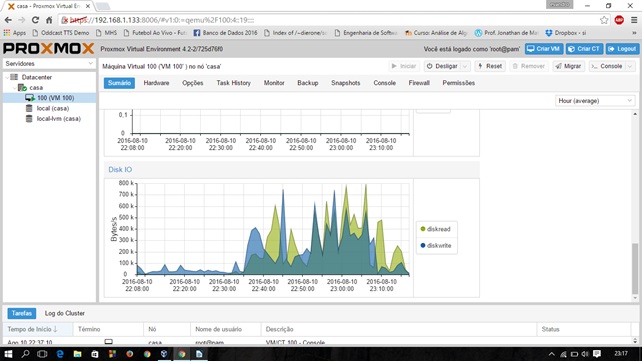The height and width of the screenshot is (362, 643).
Task: Click the volume icon in system tray
Action: click(x=585, y=354)
